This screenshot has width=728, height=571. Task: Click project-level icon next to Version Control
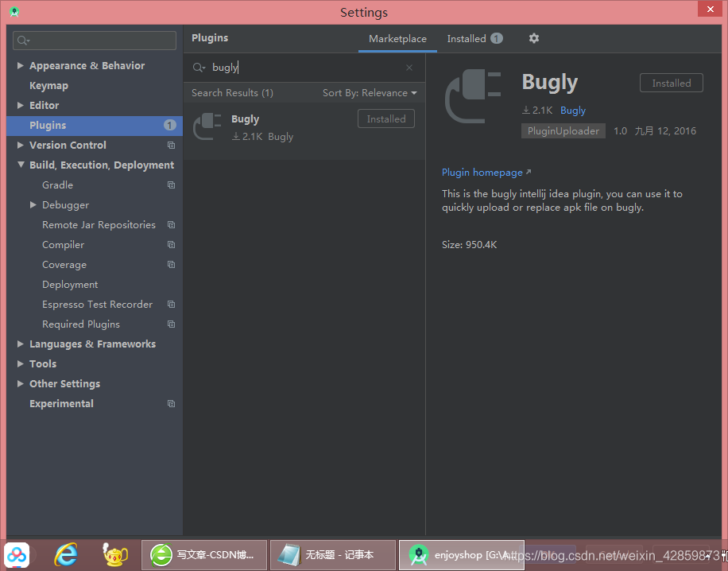coord(171,146)
